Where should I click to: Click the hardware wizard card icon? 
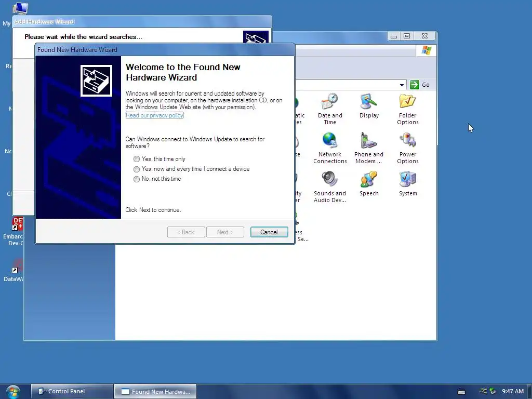96,81
